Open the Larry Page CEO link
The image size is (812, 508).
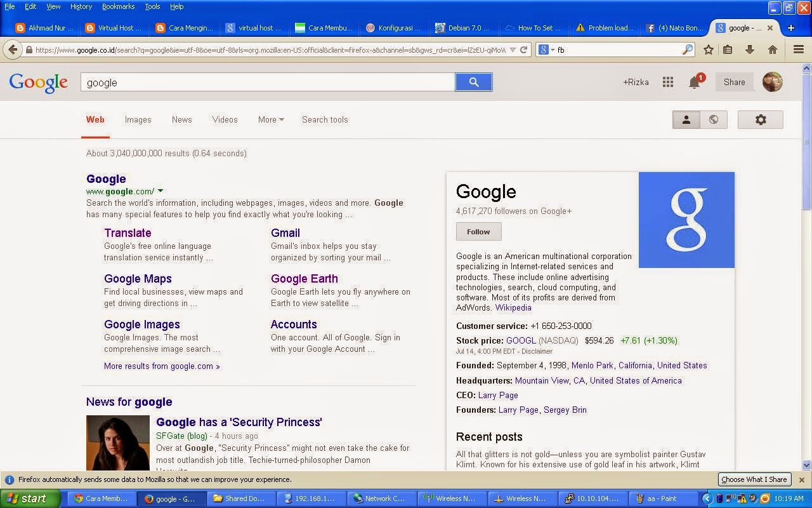click(x=498, y=395)
